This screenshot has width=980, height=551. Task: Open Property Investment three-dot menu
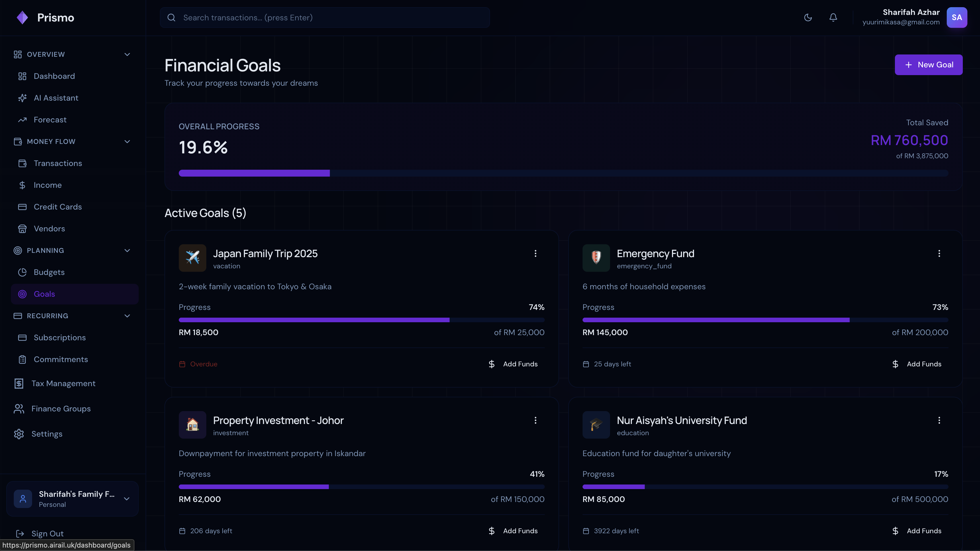coord(535,421)
